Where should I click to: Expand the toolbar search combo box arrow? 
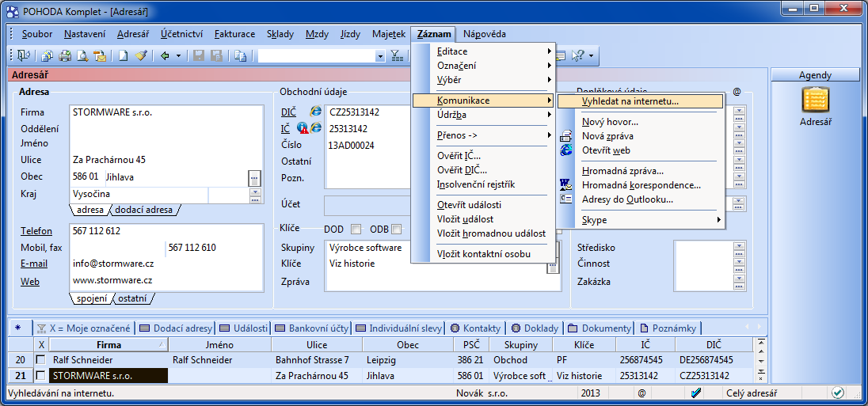[x=380, y=56]
